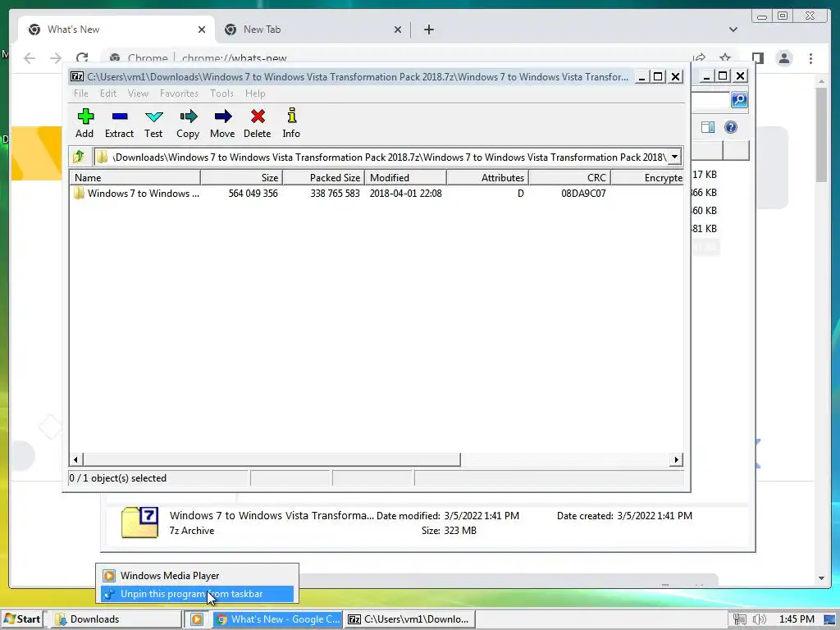Bookmark this page with the star icon
Viewport: 840px width, 630px height.
725,58
